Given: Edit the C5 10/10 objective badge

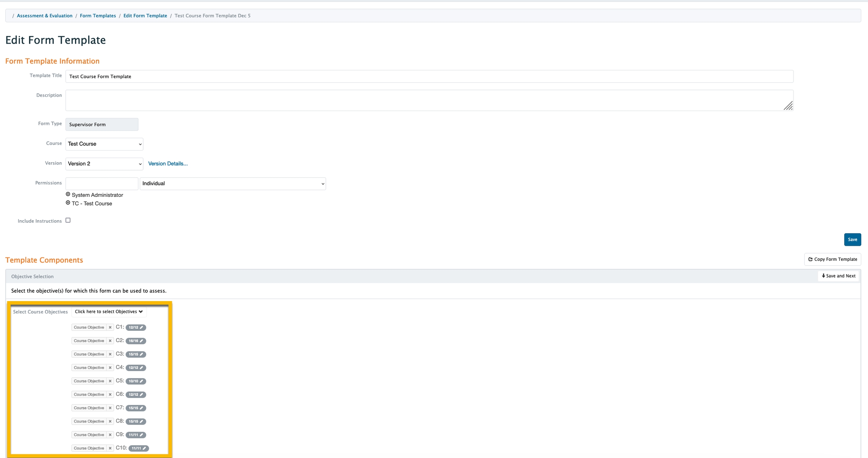Looking at the screenshot, I should 136,381.
